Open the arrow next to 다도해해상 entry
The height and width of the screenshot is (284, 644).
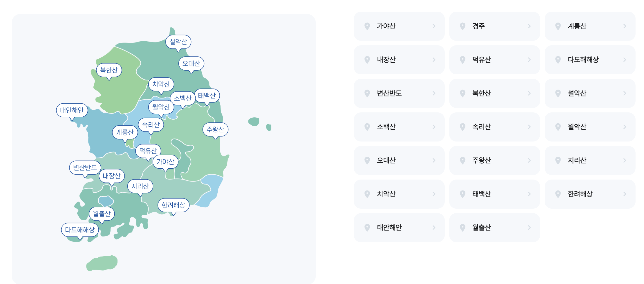[x=625, y=59]
